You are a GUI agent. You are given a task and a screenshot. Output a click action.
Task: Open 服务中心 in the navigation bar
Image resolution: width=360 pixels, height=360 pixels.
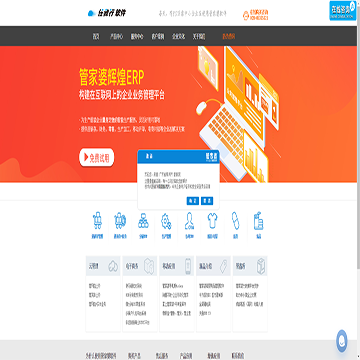point(137,37)
